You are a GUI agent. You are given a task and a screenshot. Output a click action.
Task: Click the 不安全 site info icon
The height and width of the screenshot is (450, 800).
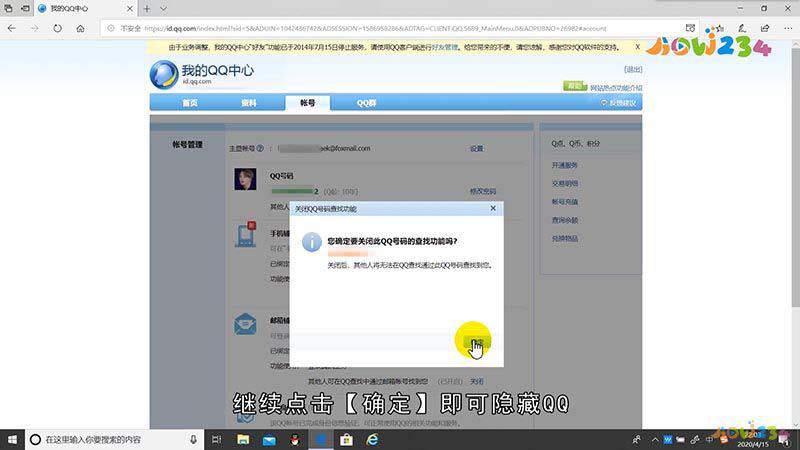pos(111,29)
